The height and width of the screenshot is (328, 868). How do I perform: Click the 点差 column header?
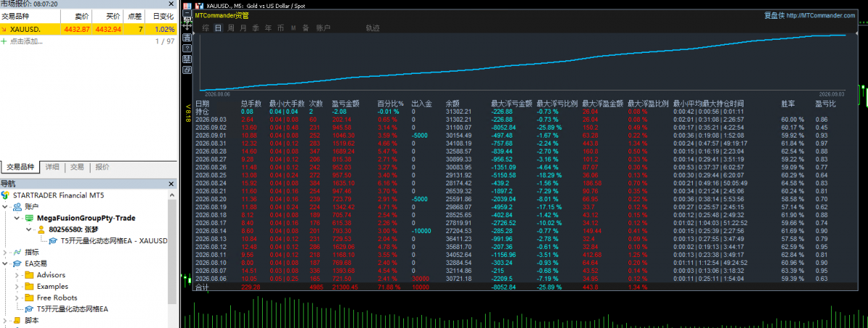click(x=133, y=16)
